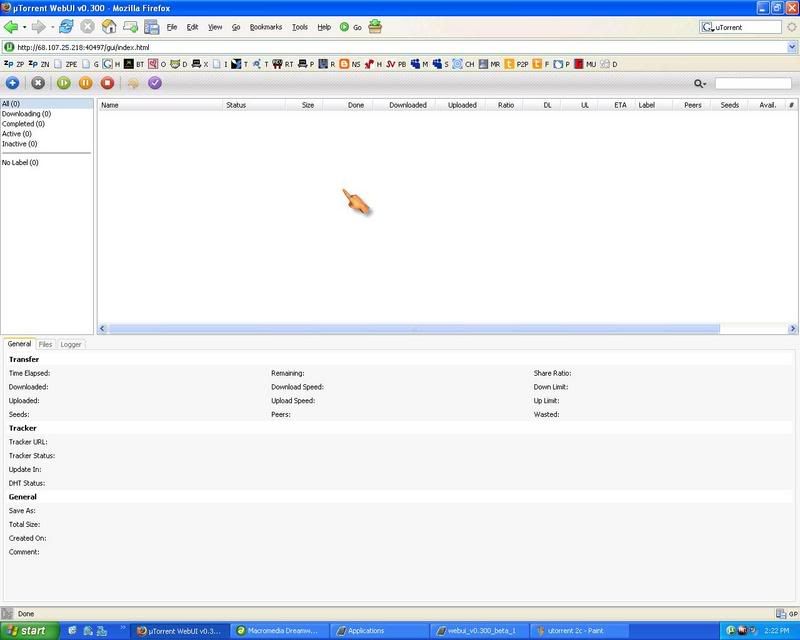Open the MR bookmark
The width and height of the screenshot is (800, 640).
[489, 64]
